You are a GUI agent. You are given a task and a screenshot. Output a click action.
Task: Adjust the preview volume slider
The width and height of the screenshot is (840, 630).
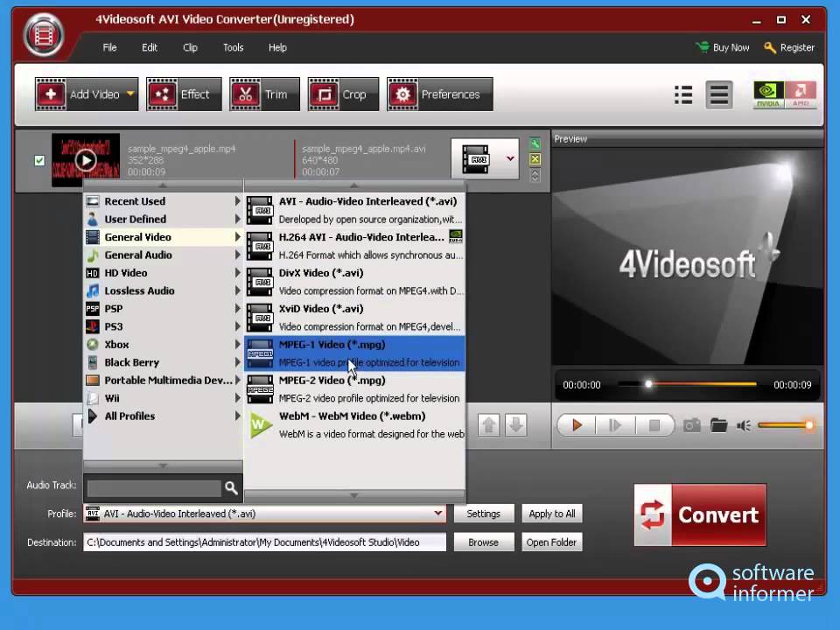[786, 425]
